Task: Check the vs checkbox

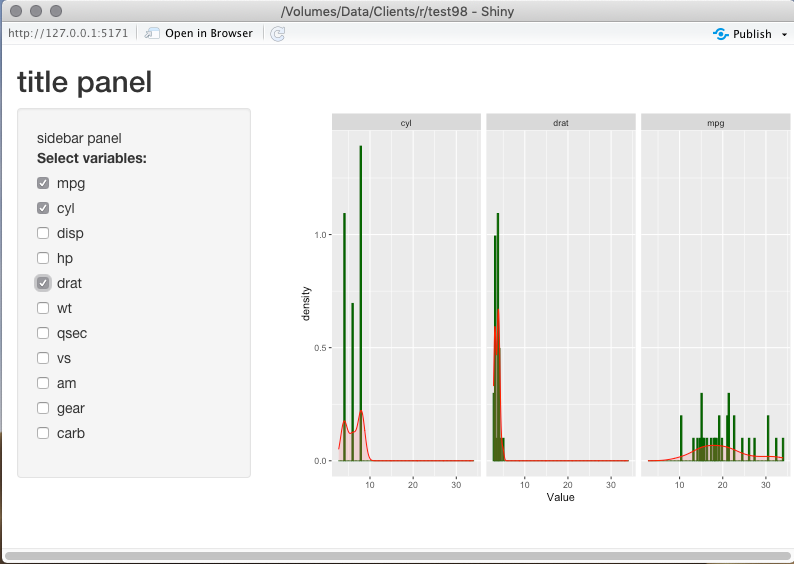Action: [x=43, y=358]
